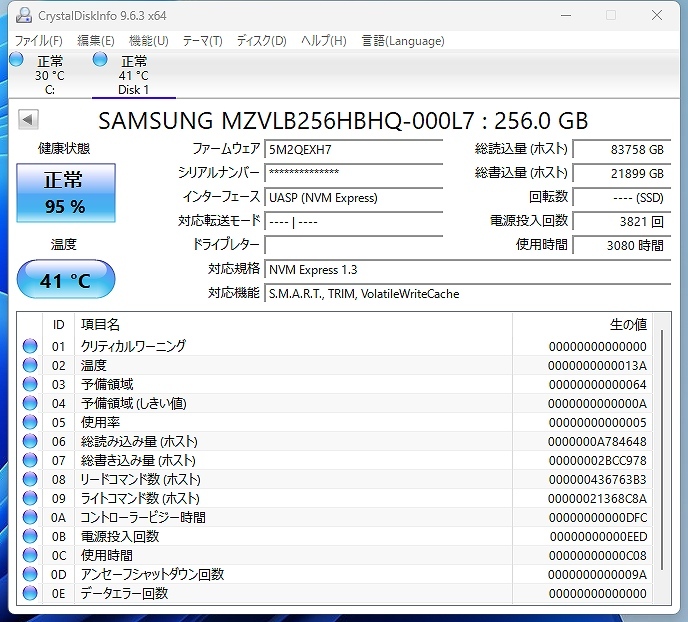The image size is (688, 622).
Task: Click raw value 00000002BCC978
Action: click(x=597, y=461)
